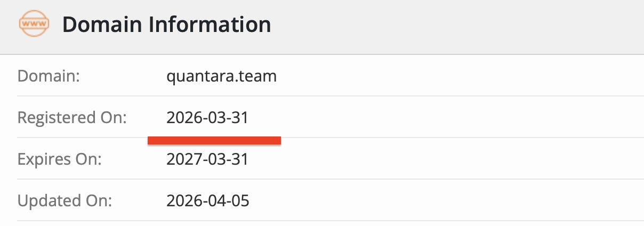Click the 'Updated On:' label
This screenshot has width=644, height=226.
click(65, 201)
